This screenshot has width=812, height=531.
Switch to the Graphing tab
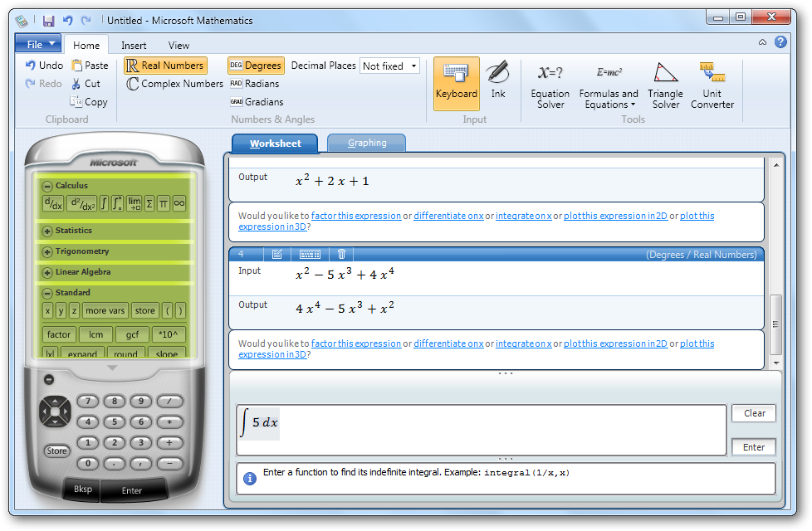point(365,143)
